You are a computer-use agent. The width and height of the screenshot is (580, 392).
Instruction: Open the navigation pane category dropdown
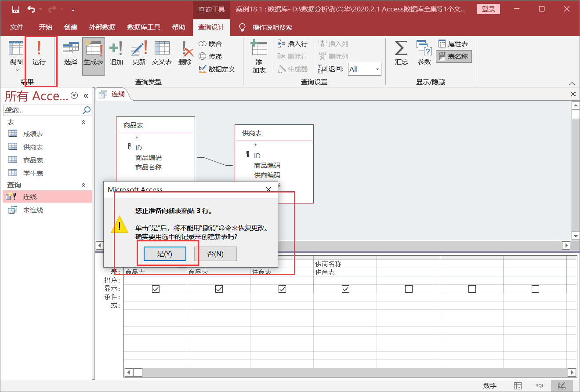pos(74,95)
